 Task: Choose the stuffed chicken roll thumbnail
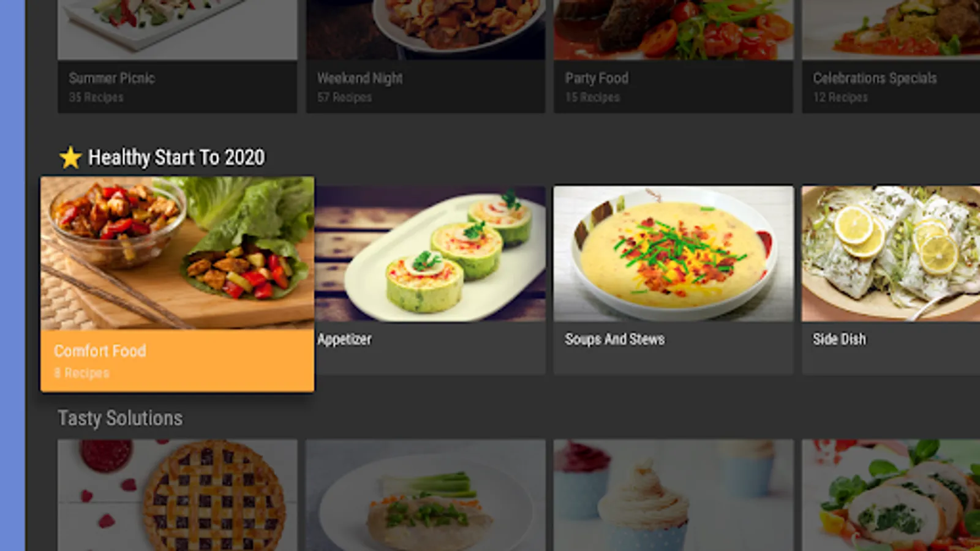[x=891, y=495]
